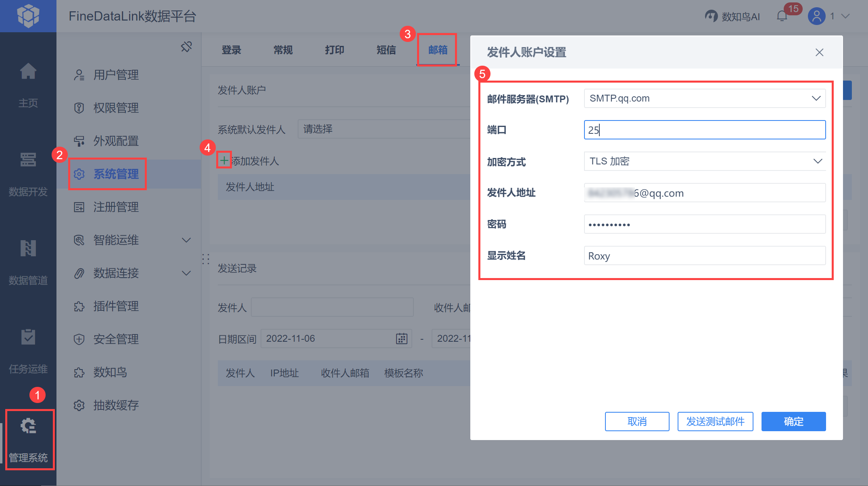
Task: Open the 数知鸟AI assistant
Action: point(732,17)
